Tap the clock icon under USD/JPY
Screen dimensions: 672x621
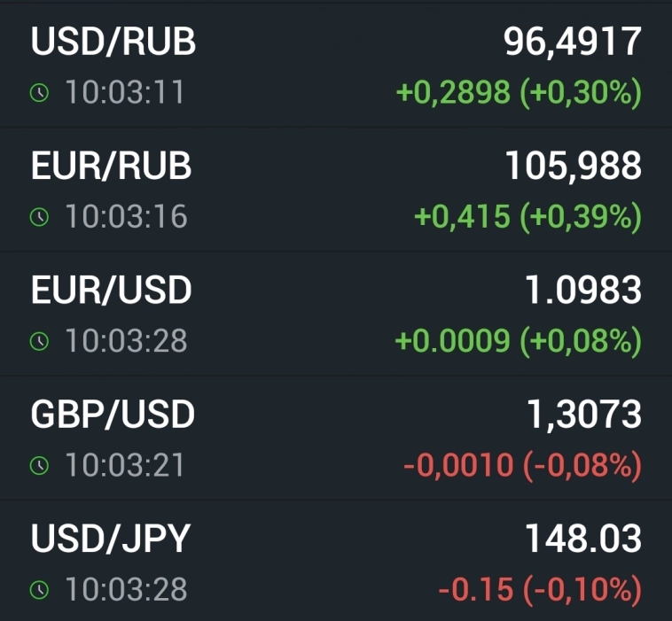click(39, 589)
